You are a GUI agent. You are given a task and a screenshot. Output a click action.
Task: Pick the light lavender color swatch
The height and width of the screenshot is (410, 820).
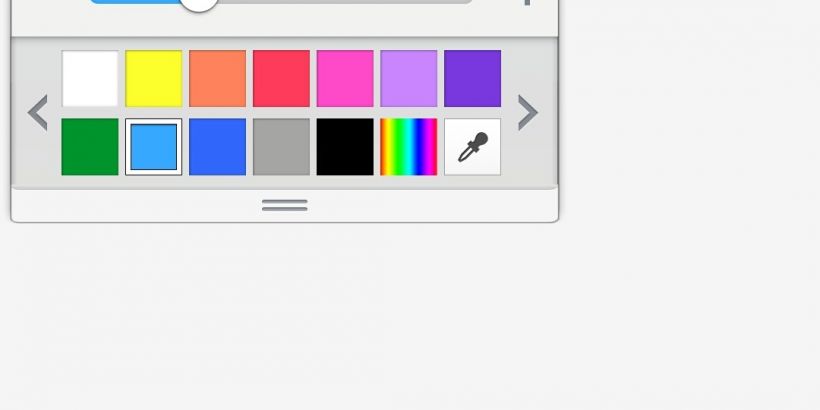408,78
